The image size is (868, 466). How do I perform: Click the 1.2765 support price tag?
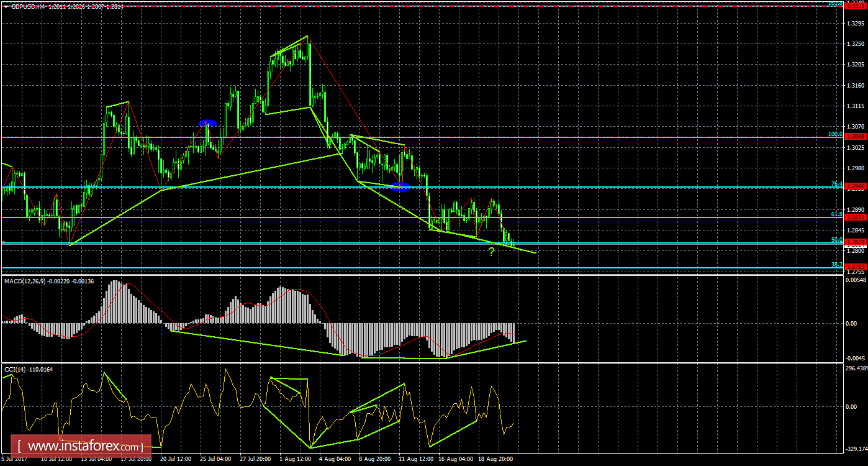point(855,266)
